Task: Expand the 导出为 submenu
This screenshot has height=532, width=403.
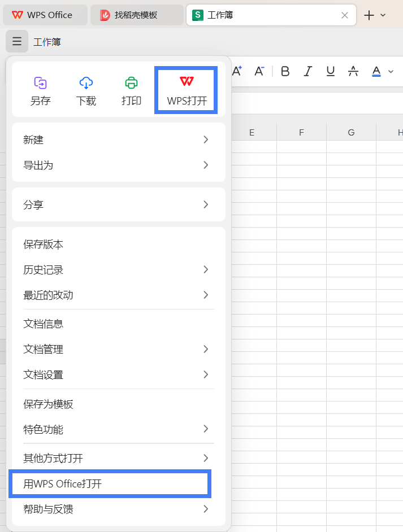Action: coord(119,165)
